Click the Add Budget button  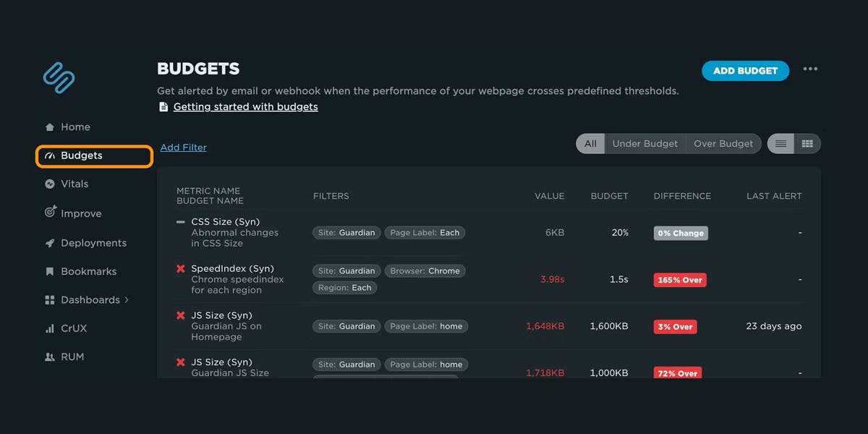[x=745, y=71]
